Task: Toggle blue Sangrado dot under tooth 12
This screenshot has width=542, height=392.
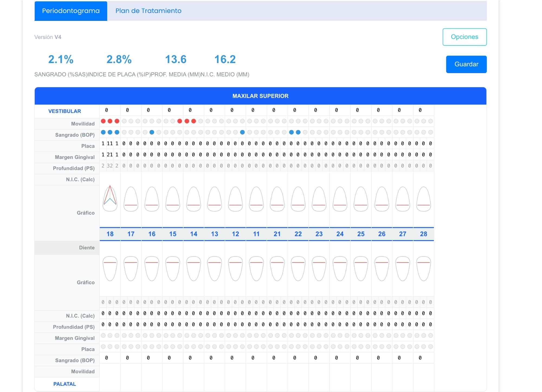Action: point(242,132)
